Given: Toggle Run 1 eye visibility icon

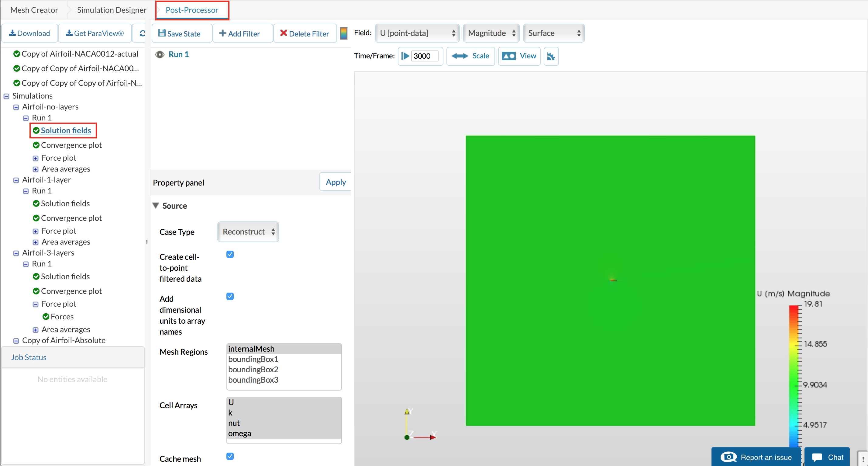Looking at the screenshot, I should coord(160,55).
